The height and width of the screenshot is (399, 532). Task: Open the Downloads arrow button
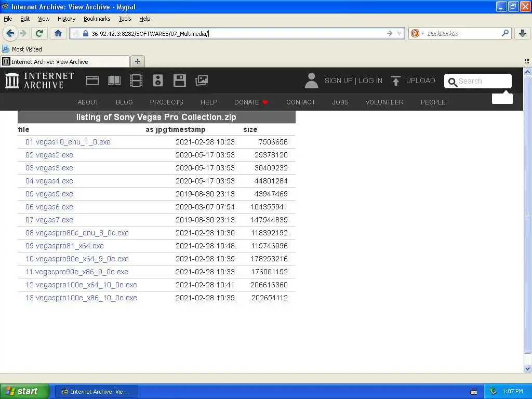pos(523,33)
